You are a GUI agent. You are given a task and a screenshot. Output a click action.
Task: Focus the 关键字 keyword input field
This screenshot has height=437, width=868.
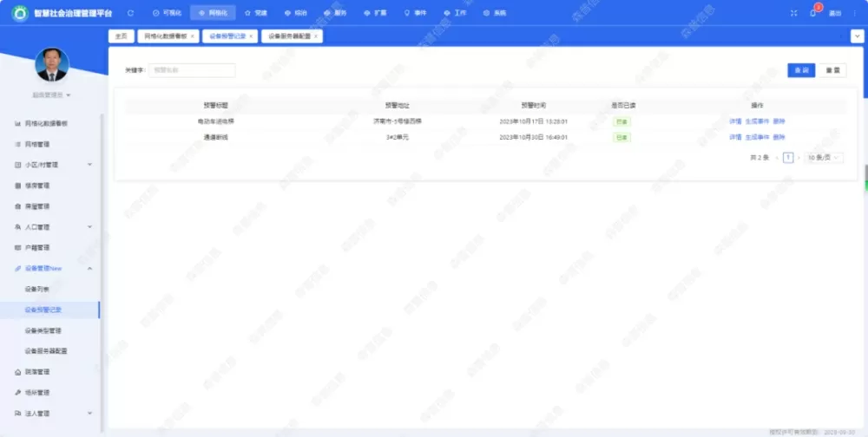coord(192,70)
